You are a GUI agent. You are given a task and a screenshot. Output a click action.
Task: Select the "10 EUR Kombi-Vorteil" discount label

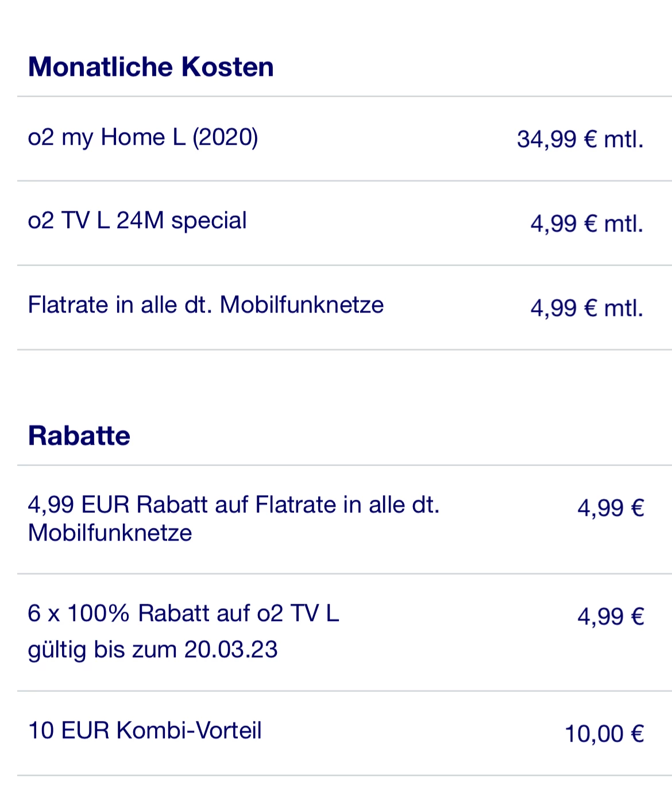coord(144,731)
